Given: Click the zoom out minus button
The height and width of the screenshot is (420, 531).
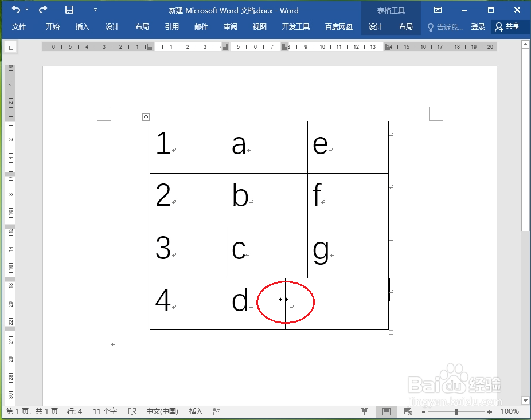Looking at the screenshot, I should (x=424, y=412).
